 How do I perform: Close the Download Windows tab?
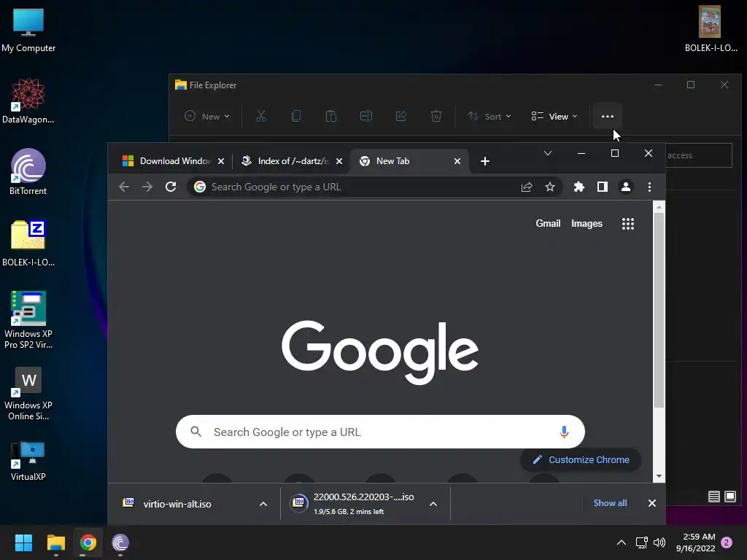(221, 161)
